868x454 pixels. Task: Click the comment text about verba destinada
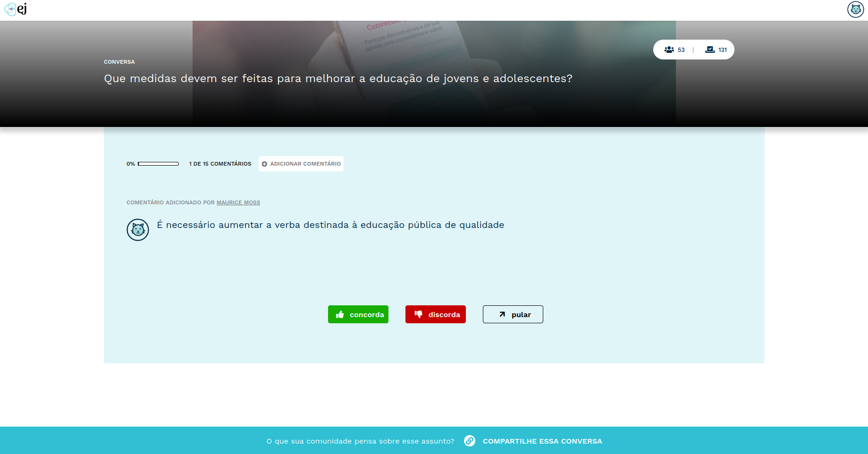330,225
